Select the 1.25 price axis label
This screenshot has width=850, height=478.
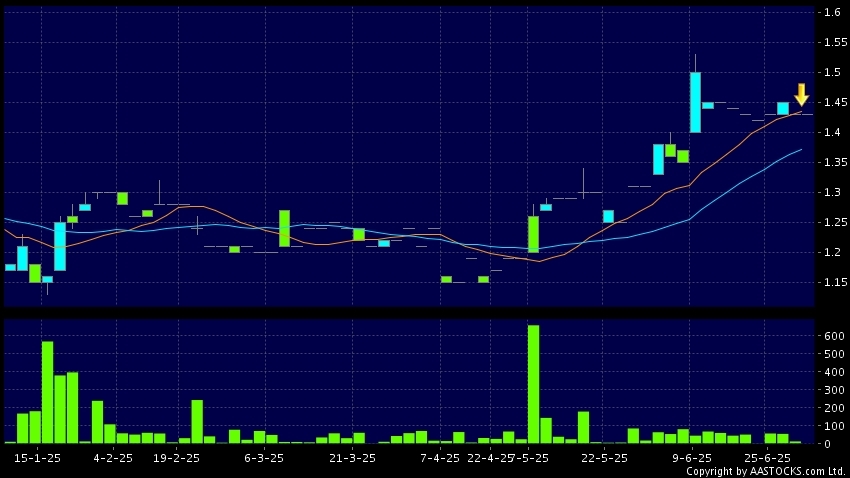point(835,222)
